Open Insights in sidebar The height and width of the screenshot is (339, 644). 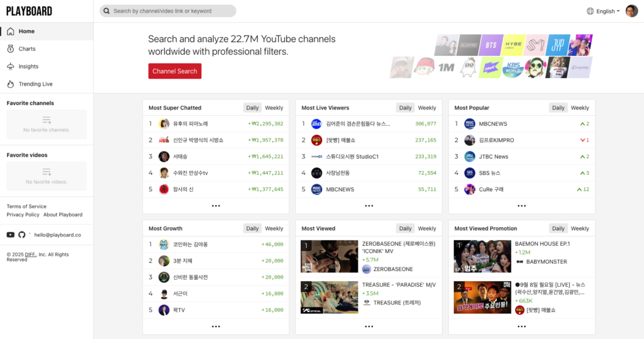47,67
